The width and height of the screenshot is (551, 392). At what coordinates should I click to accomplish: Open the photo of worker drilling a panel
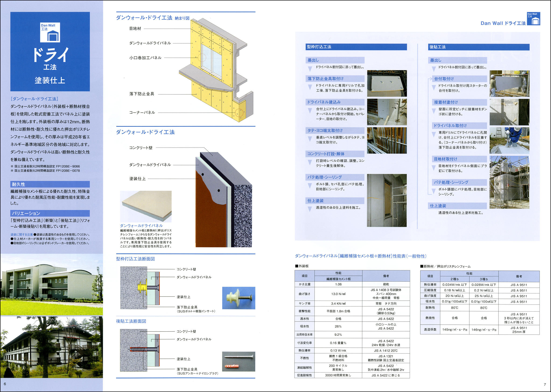tap(509, 141)
